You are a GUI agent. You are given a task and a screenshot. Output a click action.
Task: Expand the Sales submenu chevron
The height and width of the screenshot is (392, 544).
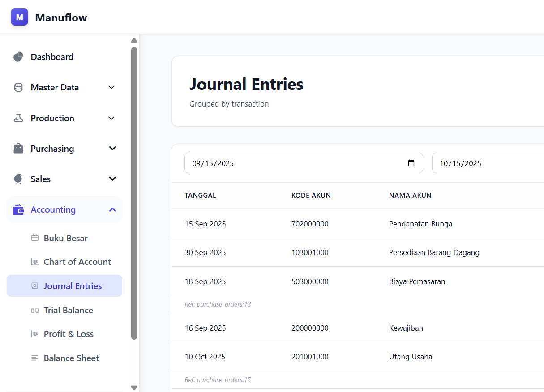(x=112, y=179)
